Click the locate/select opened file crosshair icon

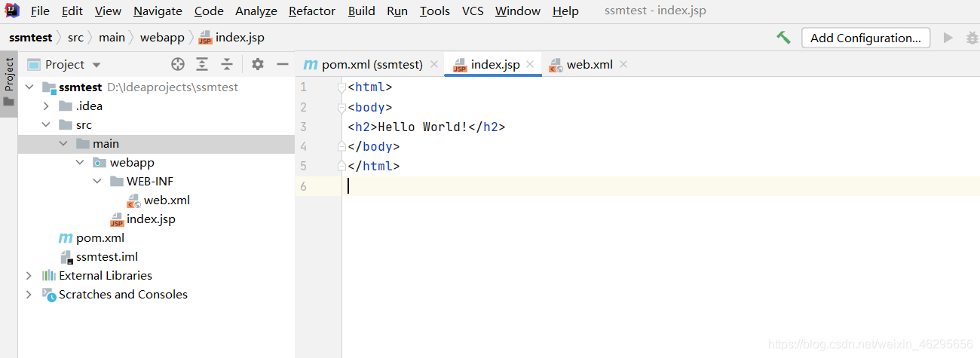coord(178,64)
